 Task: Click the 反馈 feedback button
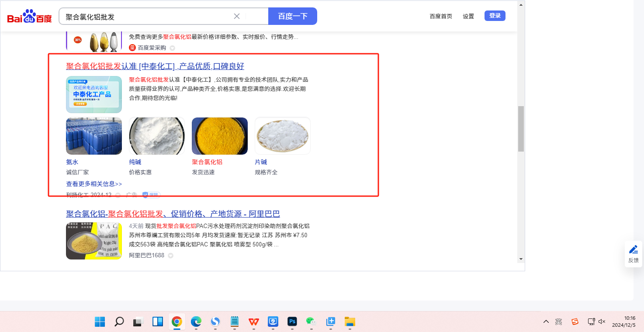tap(634, 254)
